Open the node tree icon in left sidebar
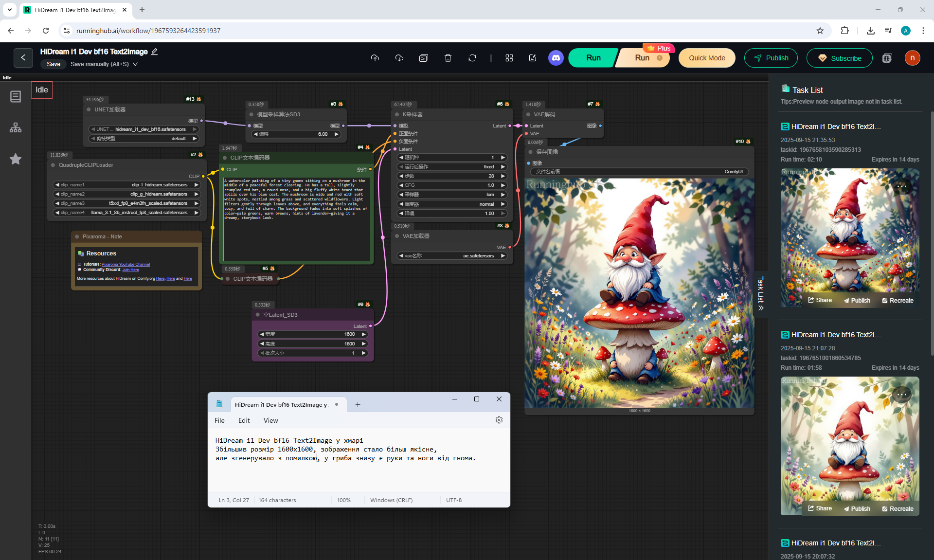 (16, 128)
